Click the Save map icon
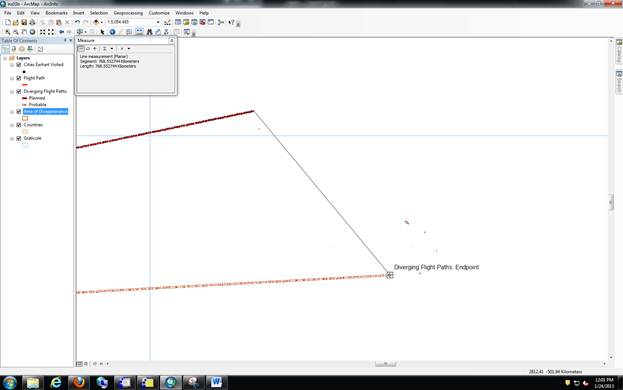 (x=24, y=22)
